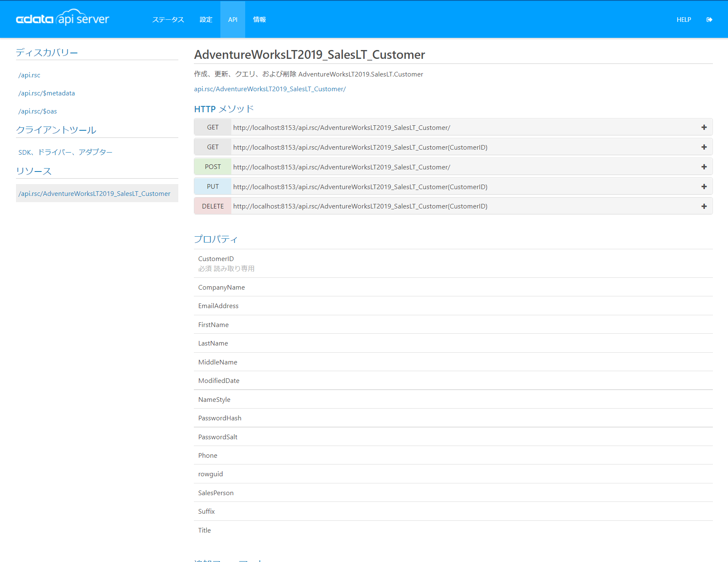Open api.rsc/AdventureWorksLT2019_SalesLT_Customer/ link under title

[270, 89]
